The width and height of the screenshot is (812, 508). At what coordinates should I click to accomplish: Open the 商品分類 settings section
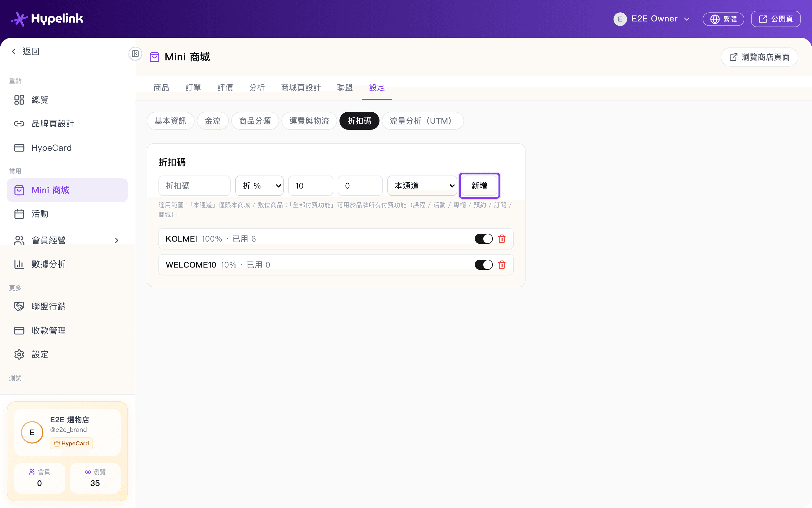[x=255, y=121]
